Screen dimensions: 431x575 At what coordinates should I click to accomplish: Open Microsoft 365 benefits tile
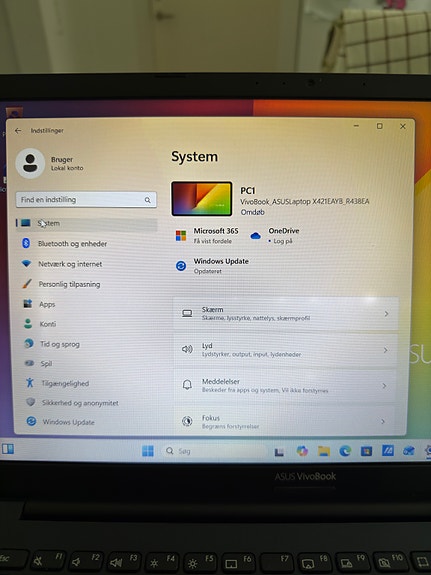pos(207,235)
